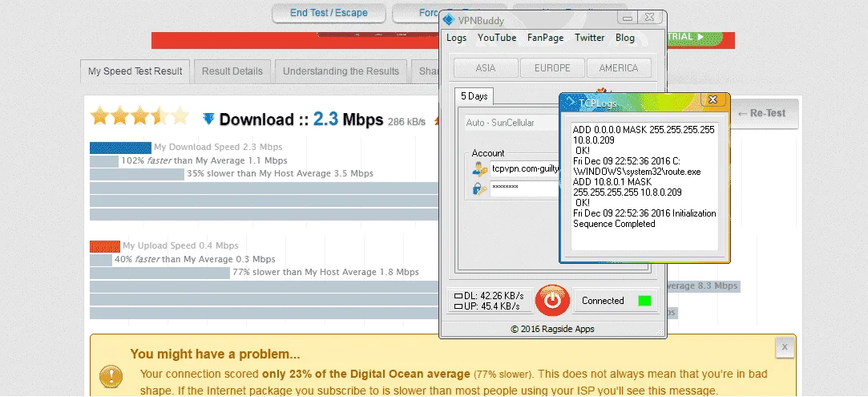This screenshot has height=397, width=868.
Task: Open the Twitter menu item in VPNBuddy
Action: 590,38
